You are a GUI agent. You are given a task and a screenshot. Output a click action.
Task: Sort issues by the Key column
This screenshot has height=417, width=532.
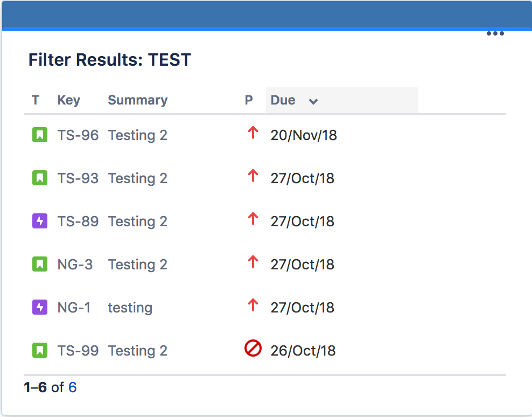(68, 100)
